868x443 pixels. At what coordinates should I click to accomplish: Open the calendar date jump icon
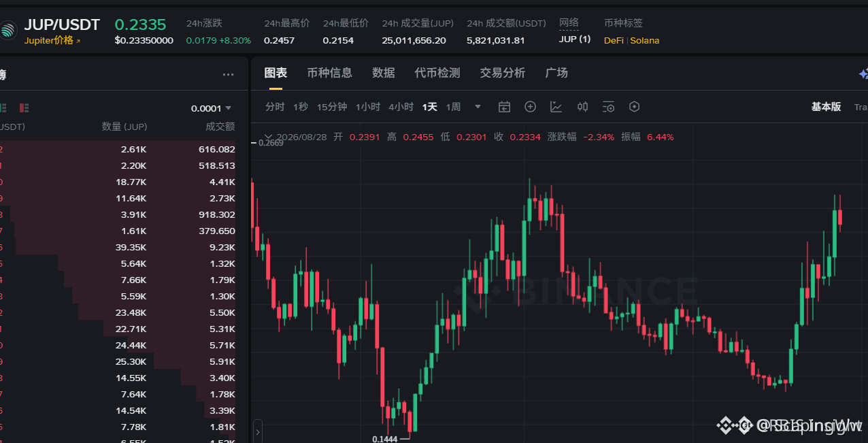click(x=504, y=107)
